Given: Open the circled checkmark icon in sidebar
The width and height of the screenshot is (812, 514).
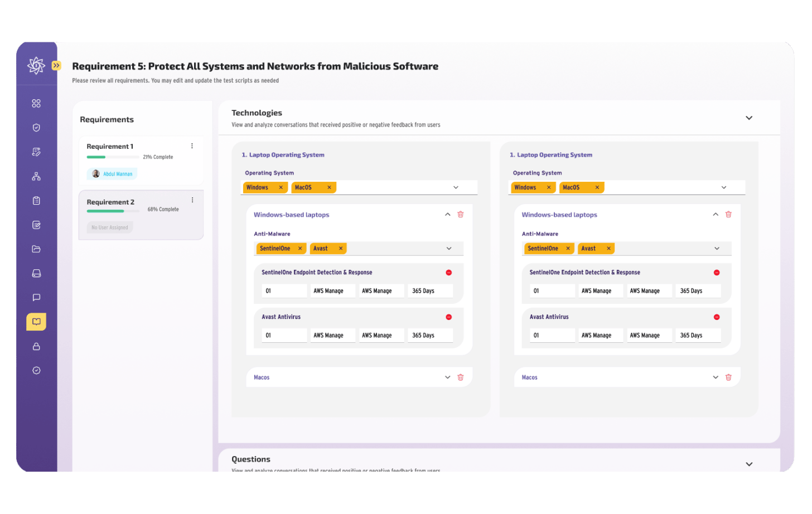Looking at the screenshot, I should pos(36,371).
